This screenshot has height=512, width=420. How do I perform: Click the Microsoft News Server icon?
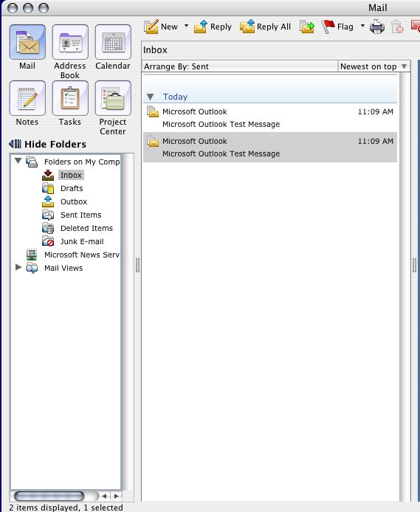click(x=32, y=255)
